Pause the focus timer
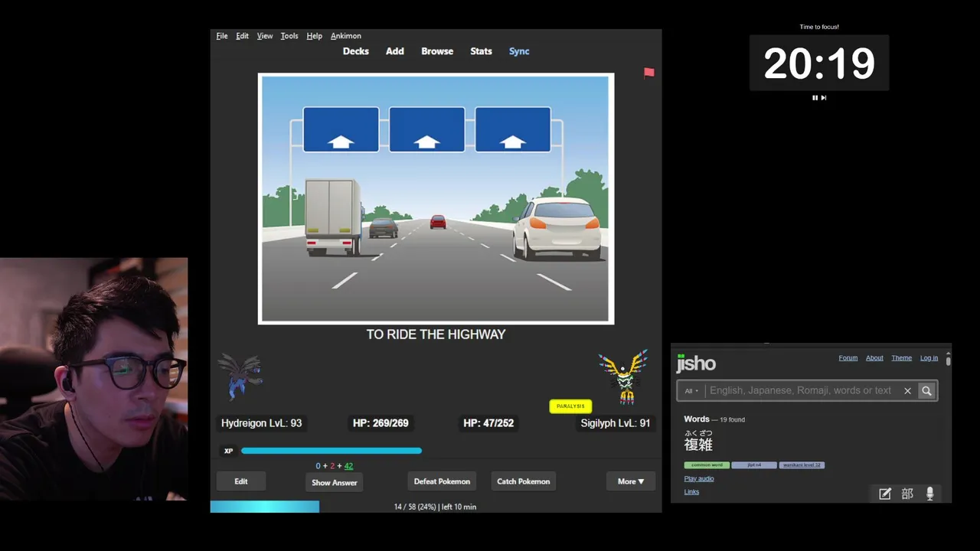This screenshot has height=551, width=980. coord(815,98)
